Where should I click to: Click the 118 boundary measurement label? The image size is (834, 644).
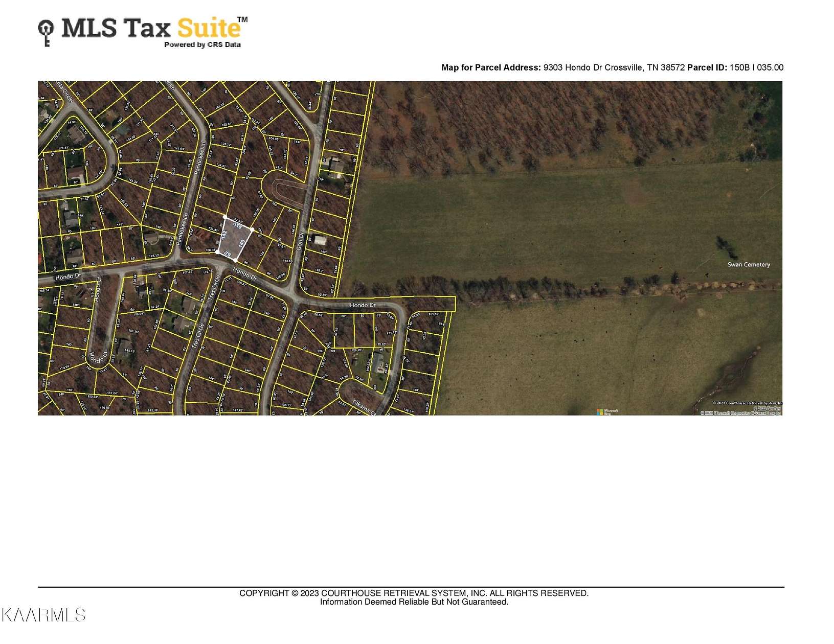[x=237, y=226]
